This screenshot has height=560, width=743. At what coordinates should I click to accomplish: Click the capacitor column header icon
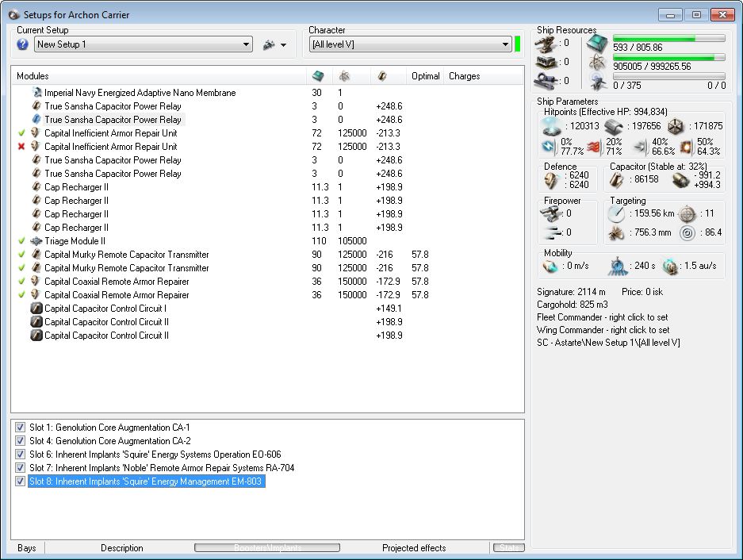tap(382, 76)
